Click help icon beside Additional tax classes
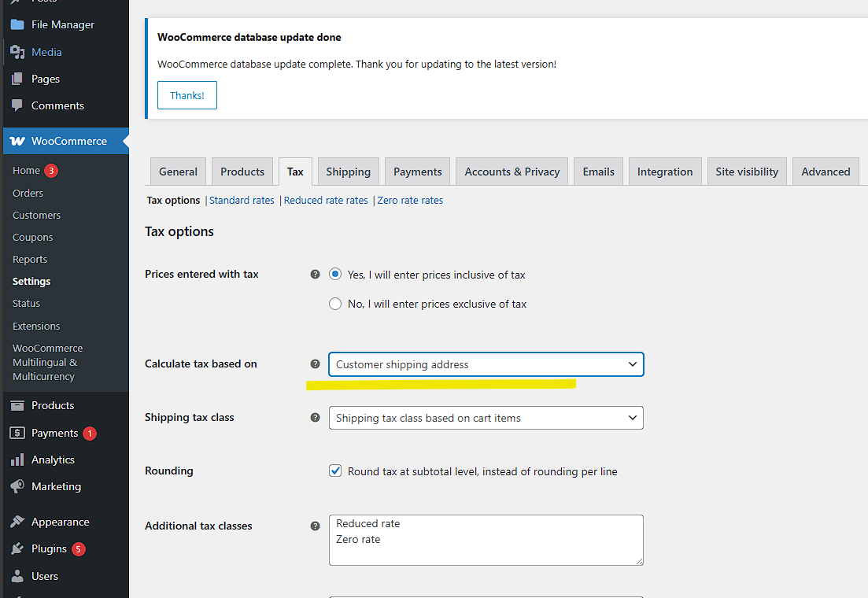The height and width of the screenshot is (598, 868). (x=315, y=526)
